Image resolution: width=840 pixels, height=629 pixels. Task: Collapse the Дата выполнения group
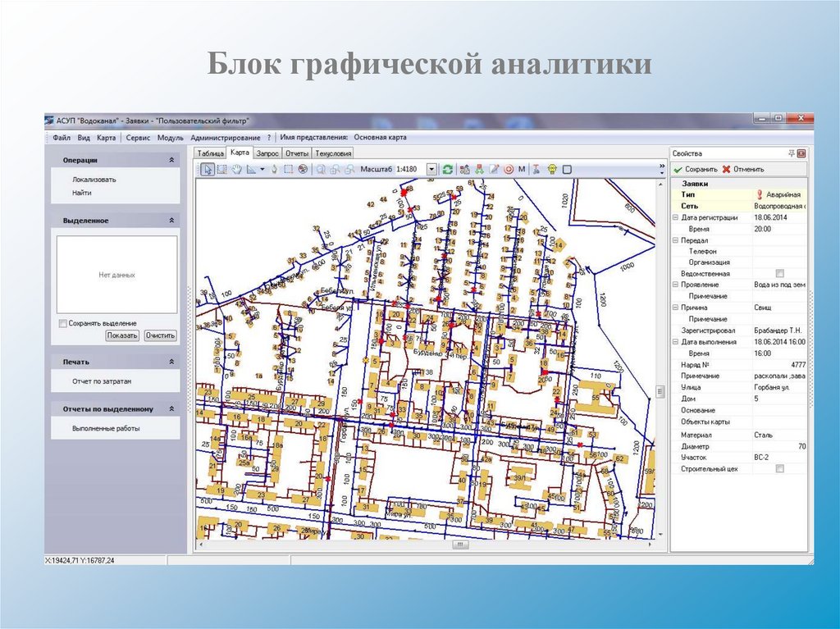[676, 342]
